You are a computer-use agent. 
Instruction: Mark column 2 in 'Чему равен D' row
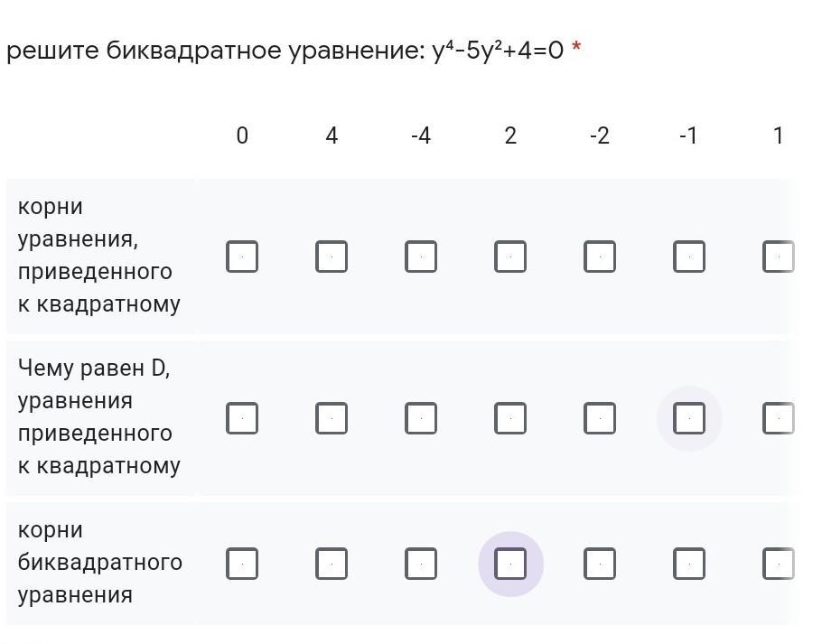pos(510,419)
